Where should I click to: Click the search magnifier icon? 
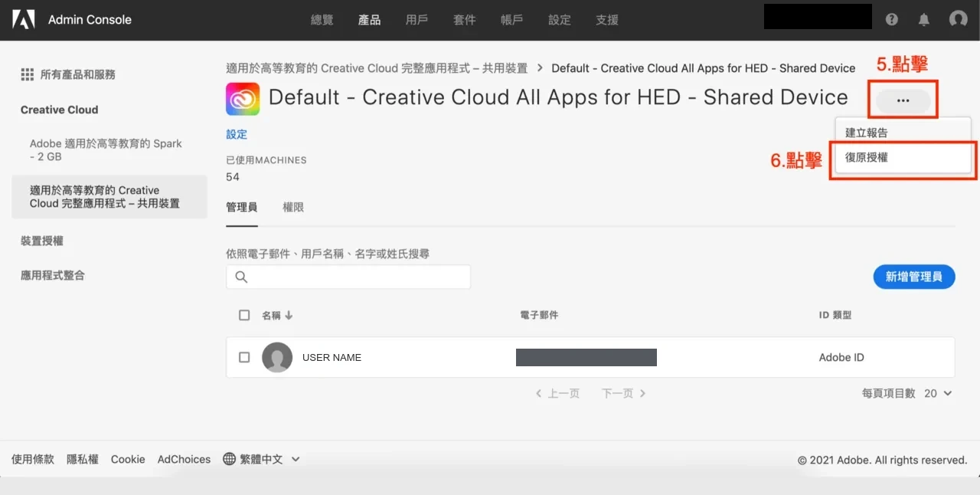[241, 277]
